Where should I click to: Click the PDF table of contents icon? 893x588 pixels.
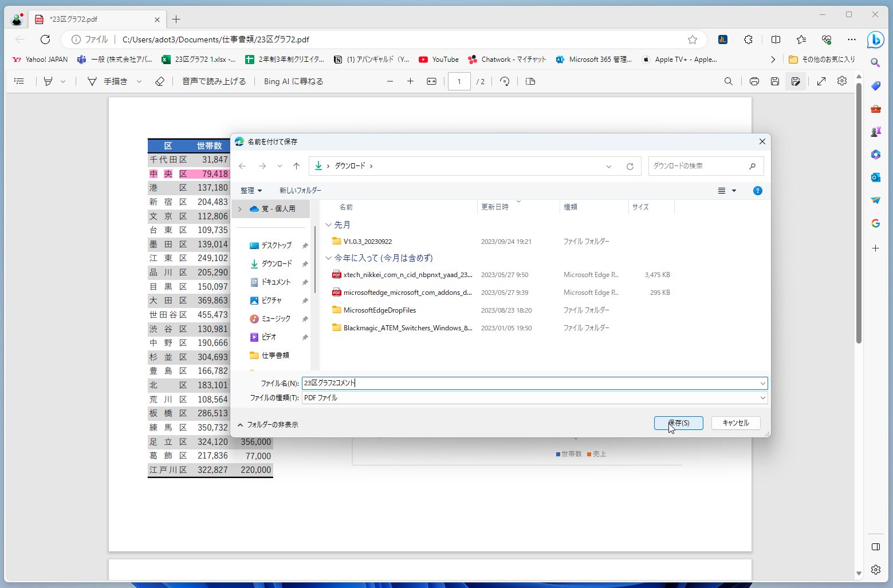(19, 81)
